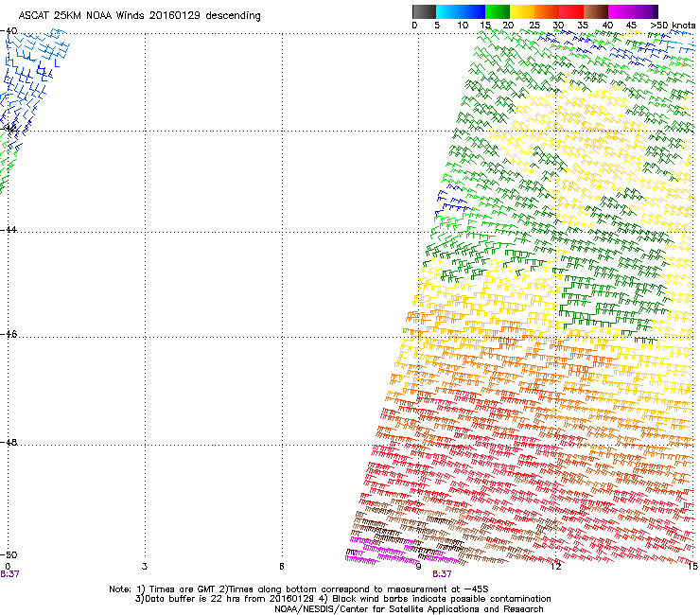The width and height of the screenshot is (700, 615).
Task: Click the chart title 'ASCAT 25KM NOAA Winds 20160129 descending'
Action: point(139,16)
